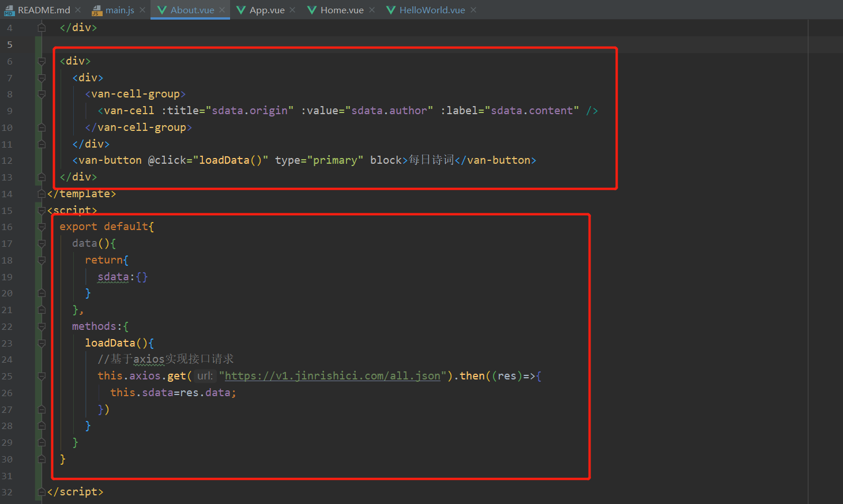Viewport: 843px width, 504px height.
Task: Click the type="primary" attribute
Action: [319, 160]
